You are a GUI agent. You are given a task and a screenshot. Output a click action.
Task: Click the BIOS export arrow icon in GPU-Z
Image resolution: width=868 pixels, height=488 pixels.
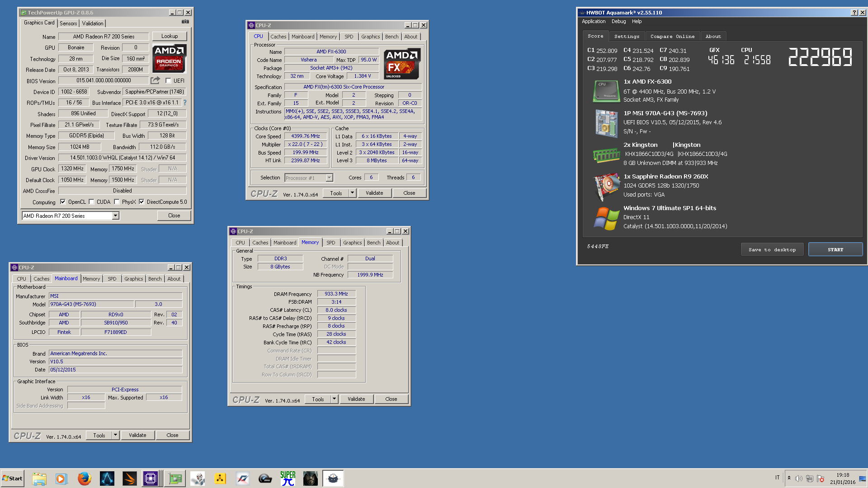tap(155, 80)
